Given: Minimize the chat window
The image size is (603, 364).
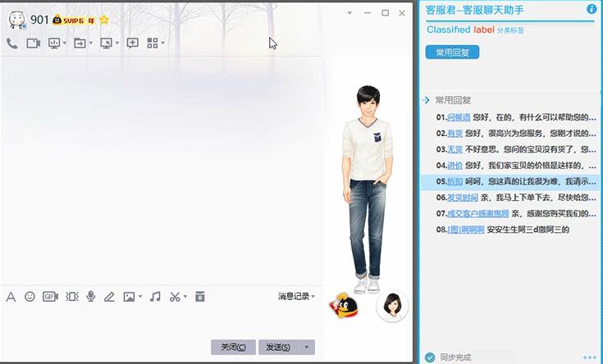Looking at the screenshot, I should point(368,13).
